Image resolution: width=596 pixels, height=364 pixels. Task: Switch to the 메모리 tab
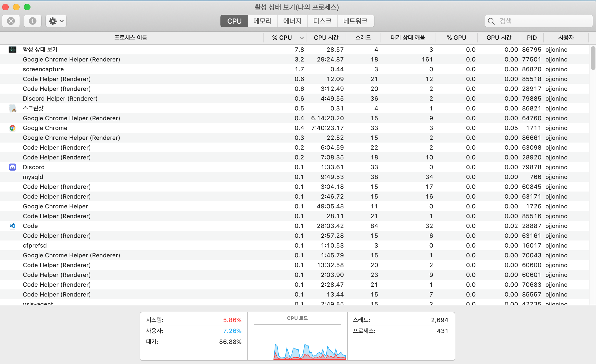click(x=263, y=21)
